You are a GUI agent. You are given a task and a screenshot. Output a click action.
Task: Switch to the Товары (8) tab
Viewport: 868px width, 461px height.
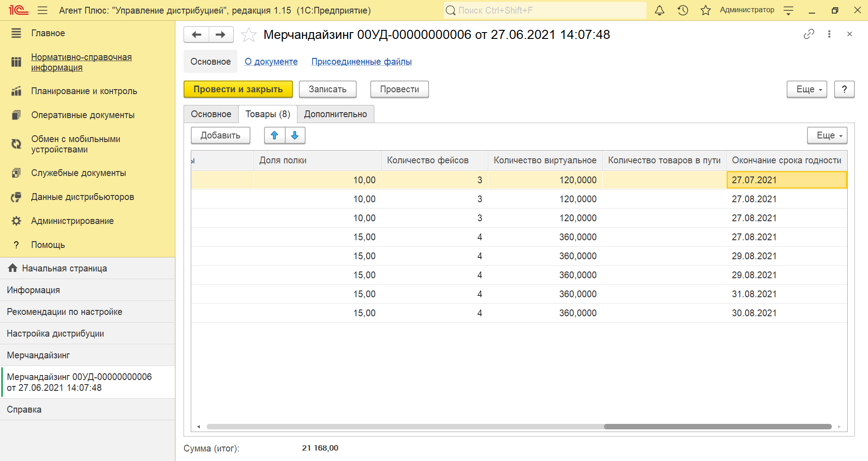pyautogui.click(x=268, y=114)
